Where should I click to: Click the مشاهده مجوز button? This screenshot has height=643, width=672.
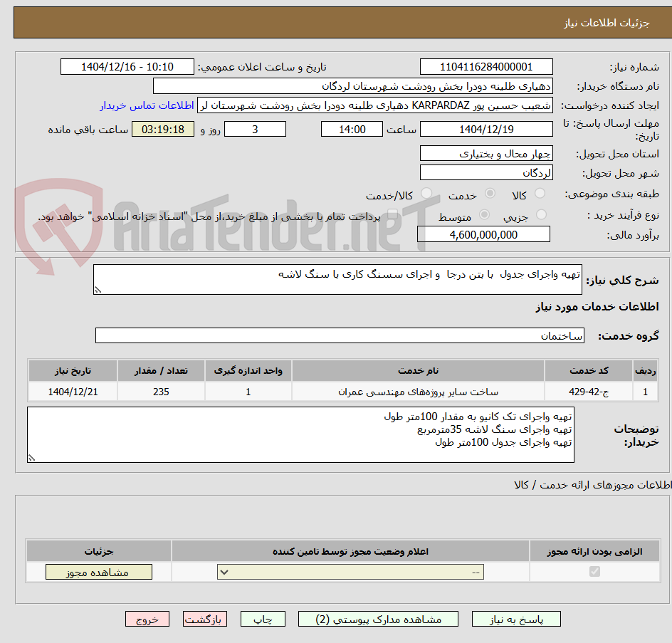pos(98,572)
